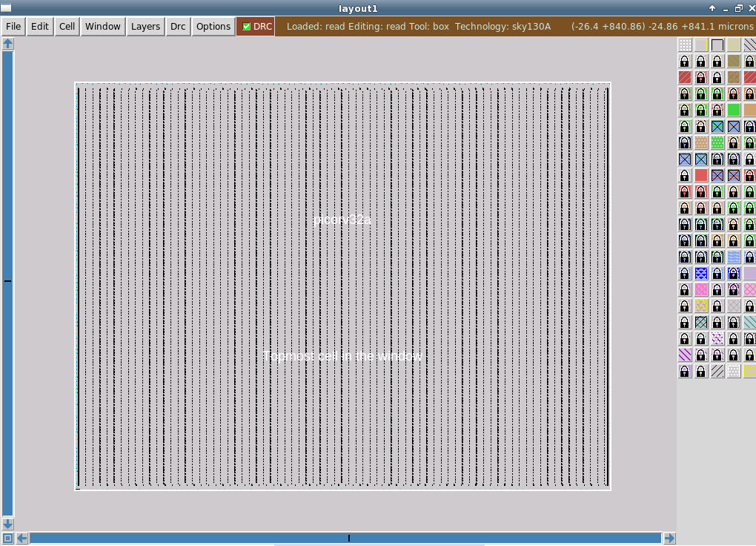
Task: Click the picorv32a cell label
Action: point(342,220)
